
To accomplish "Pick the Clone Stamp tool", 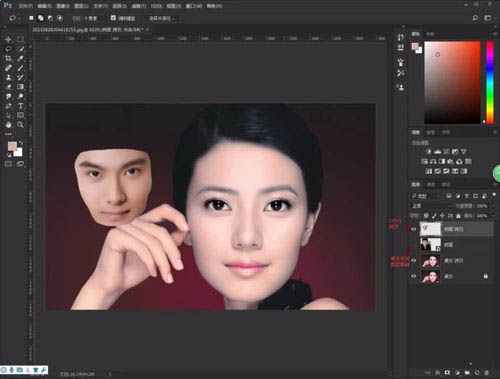I will [8, 77].
